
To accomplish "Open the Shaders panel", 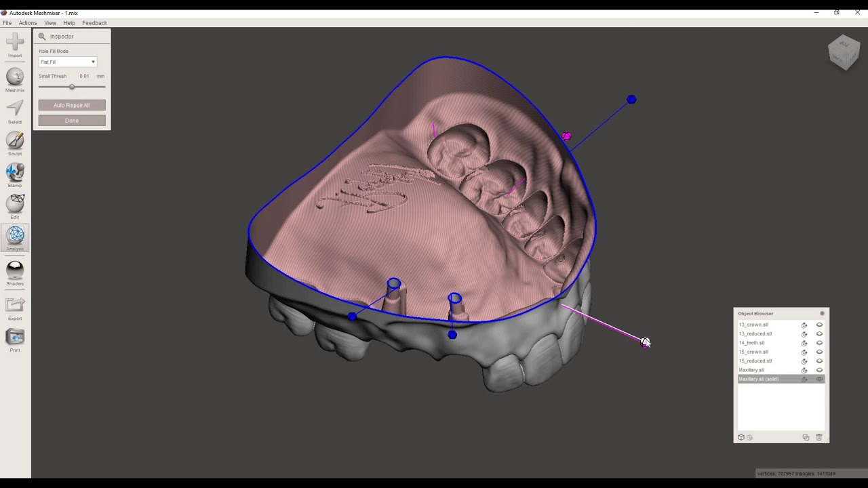I will point(15,273).
